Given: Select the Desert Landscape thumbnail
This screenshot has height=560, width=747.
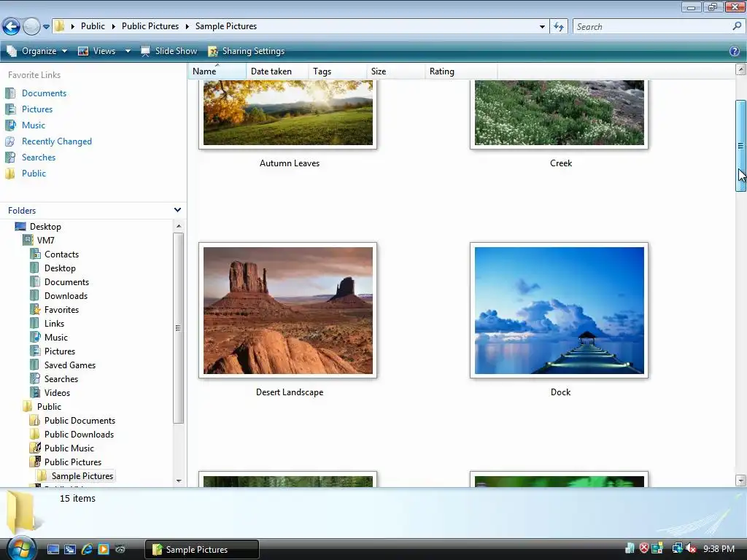Looking at the screenshot, I should pos(287,311).
